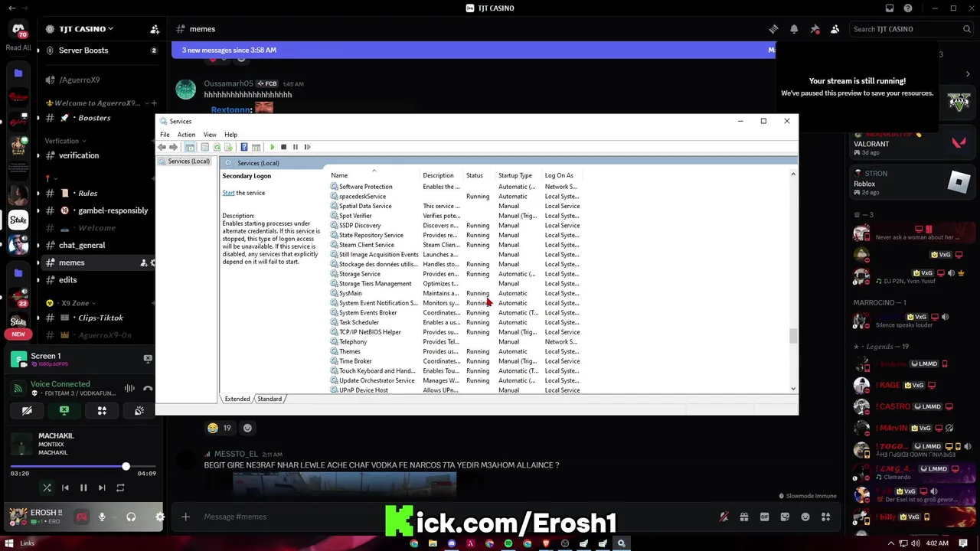Stop screen sharing in voice panel
This screenshot has height=551, width=980.
64,411
